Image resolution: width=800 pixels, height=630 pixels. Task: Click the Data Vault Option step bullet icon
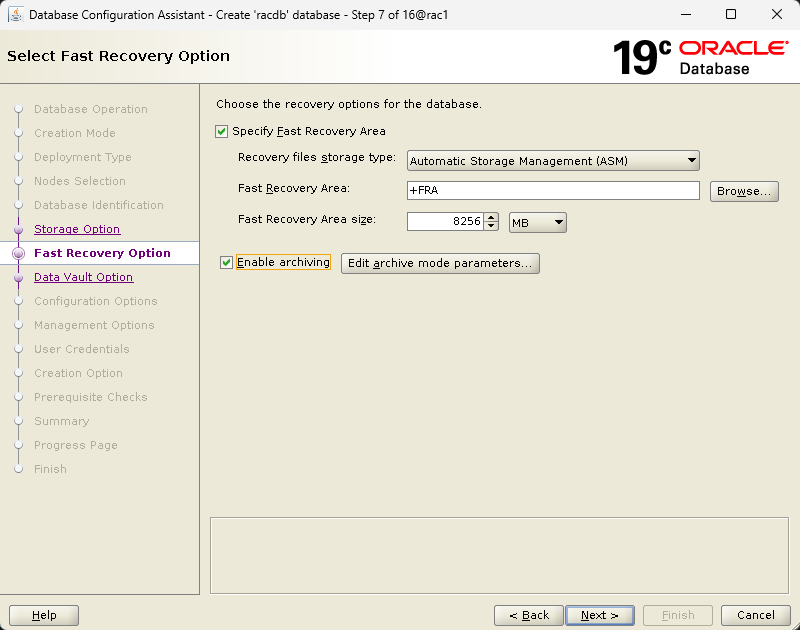point(19,278)
